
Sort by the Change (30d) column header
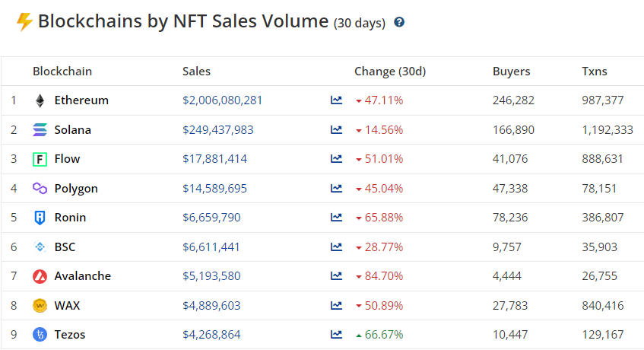point(390,72)
